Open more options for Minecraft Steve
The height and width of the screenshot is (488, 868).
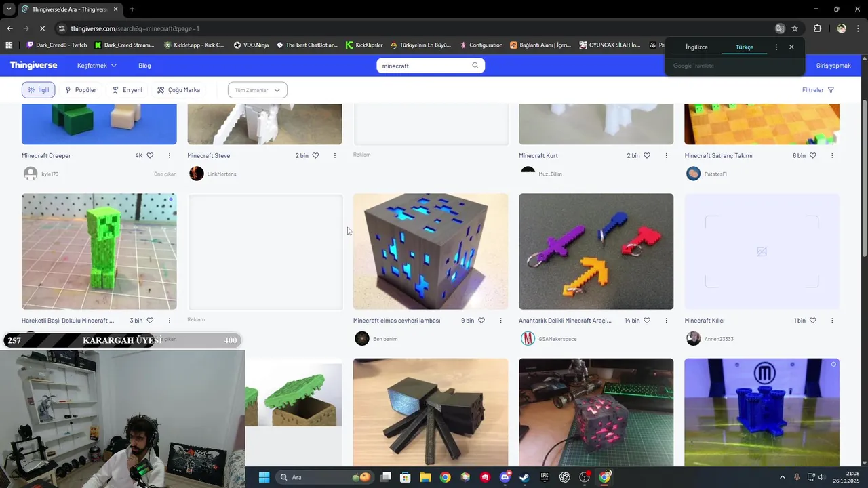click(x=335, y=155)
